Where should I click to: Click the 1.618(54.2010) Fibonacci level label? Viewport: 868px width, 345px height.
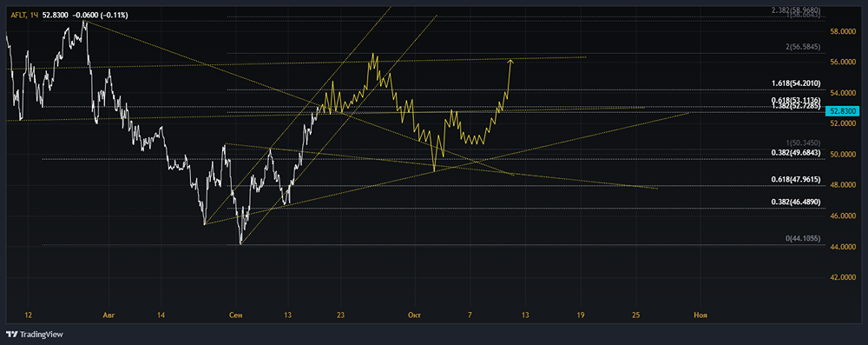796,83
